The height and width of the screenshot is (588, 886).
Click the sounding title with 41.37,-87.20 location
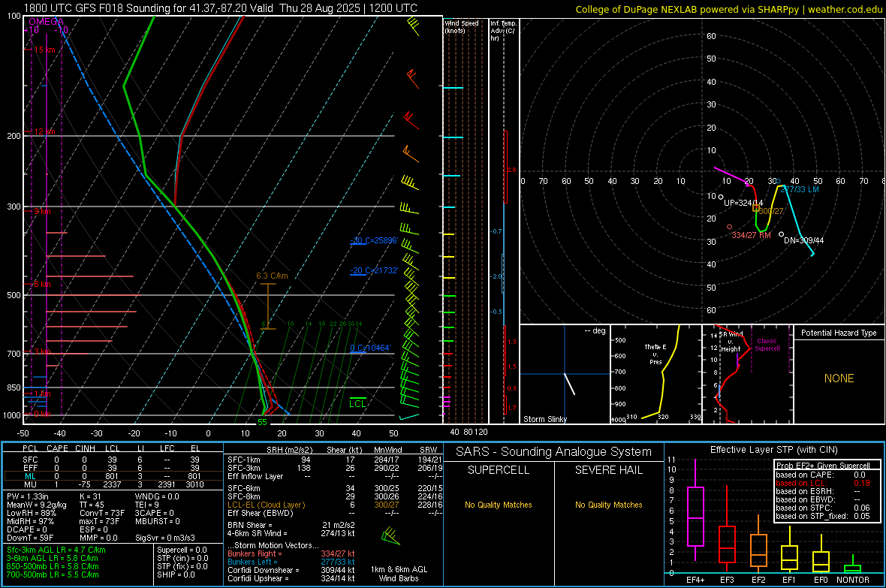click(220, 8)
